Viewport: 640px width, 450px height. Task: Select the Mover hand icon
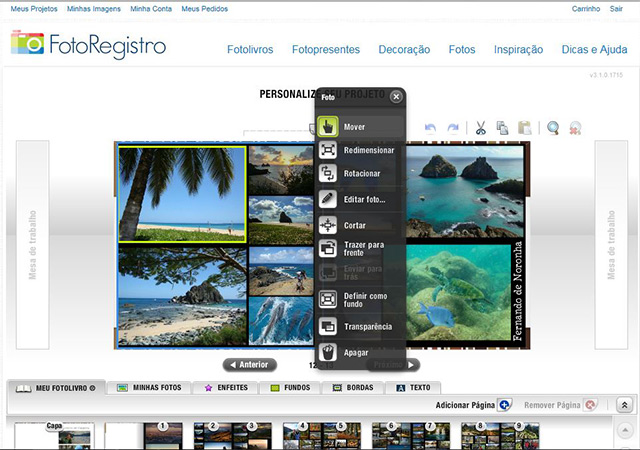click(328, 127)
